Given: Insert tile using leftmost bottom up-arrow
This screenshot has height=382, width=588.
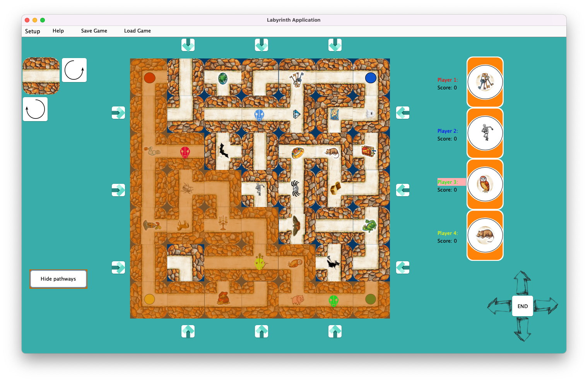Looking at the screenshot, I should click(188, 331).
